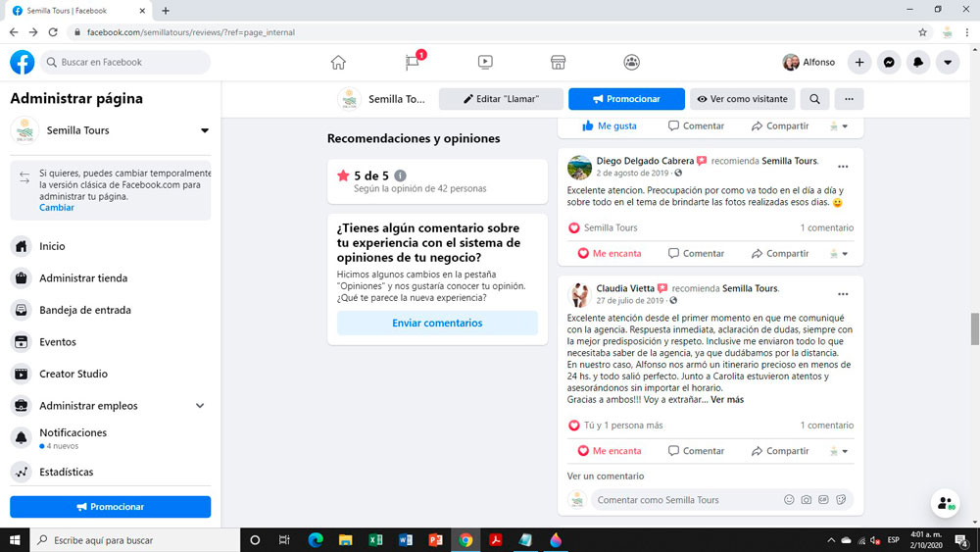Screen dimensions: 980x552
Task: Click Comentar on Claudia Vietta's review
Action: pos(696,451)
